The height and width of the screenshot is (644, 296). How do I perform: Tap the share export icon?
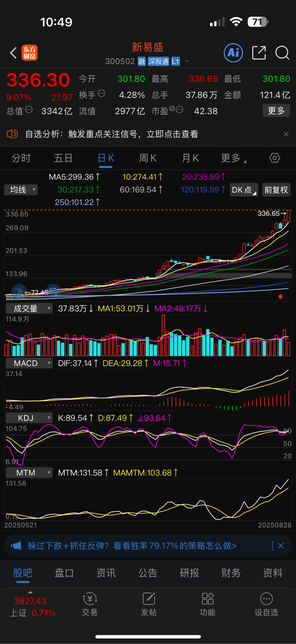[x=259, y=52]
